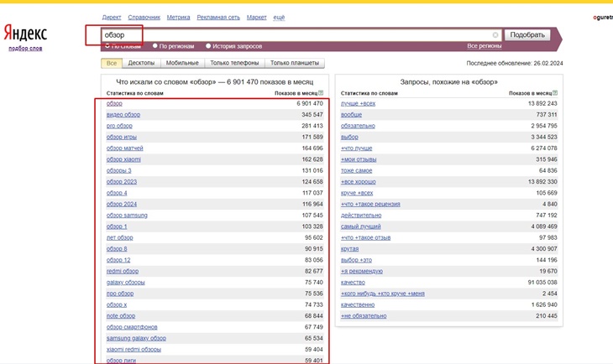Select the По словам radio button
Image resolution: width=613 pixels, height=364 pixels.
tap(107, 46)
